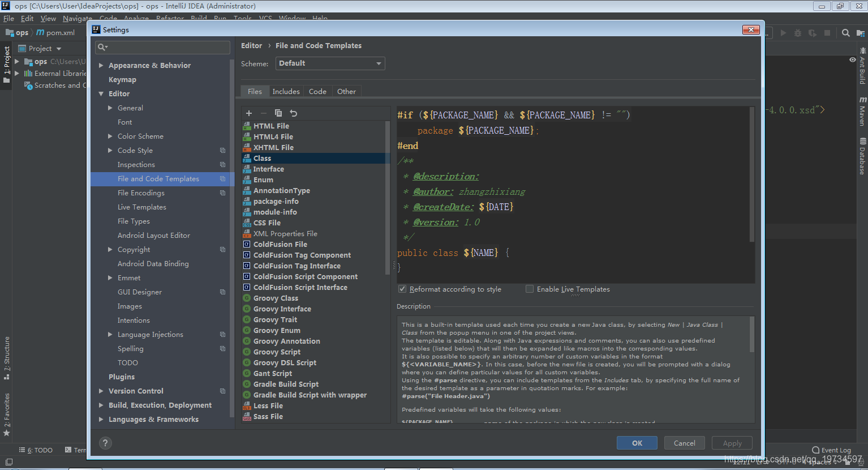868x470 pixels.
Task: Select the Keymap settings item
Action: pos(122,80)
